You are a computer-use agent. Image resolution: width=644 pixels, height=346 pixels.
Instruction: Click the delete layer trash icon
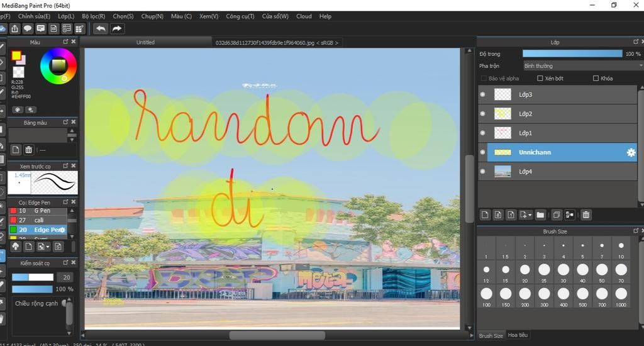pos(586,215)
